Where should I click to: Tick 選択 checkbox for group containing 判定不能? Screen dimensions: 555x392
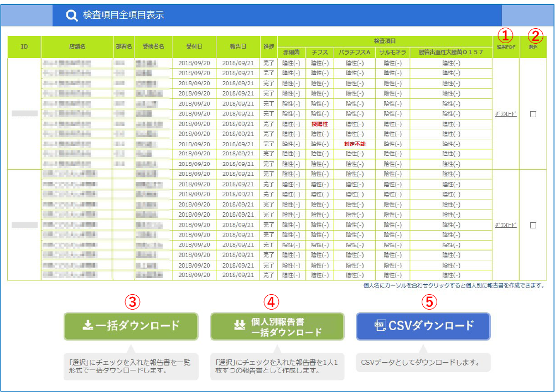(x=533, y=114)
